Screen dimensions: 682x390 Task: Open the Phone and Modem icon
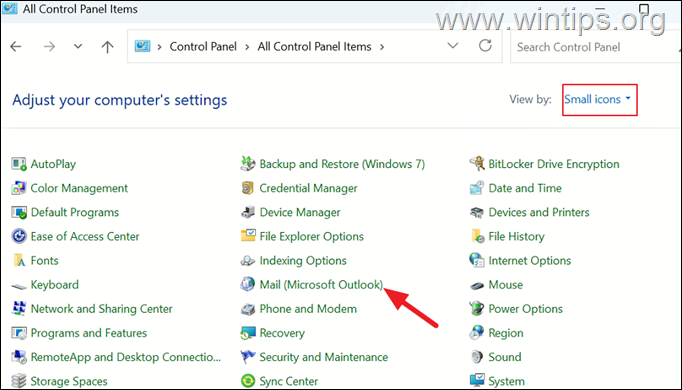[247, 309]
